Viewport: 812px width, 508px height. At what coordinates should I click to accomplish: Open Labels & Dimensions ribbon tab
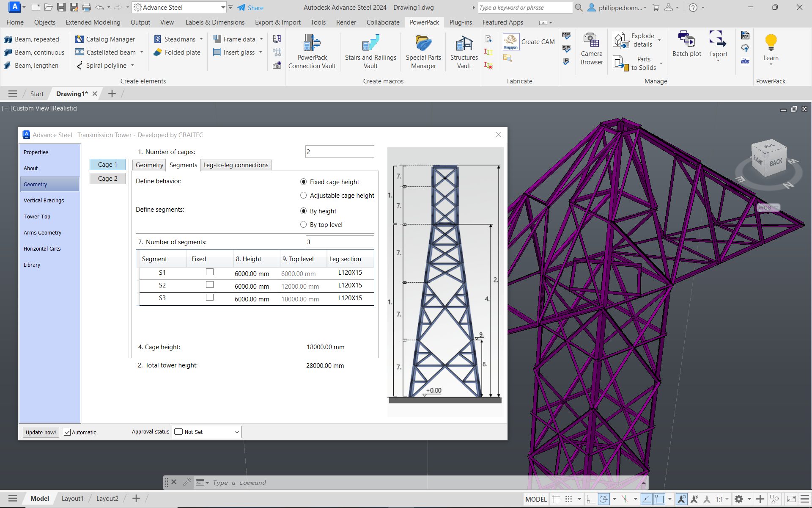215,22
